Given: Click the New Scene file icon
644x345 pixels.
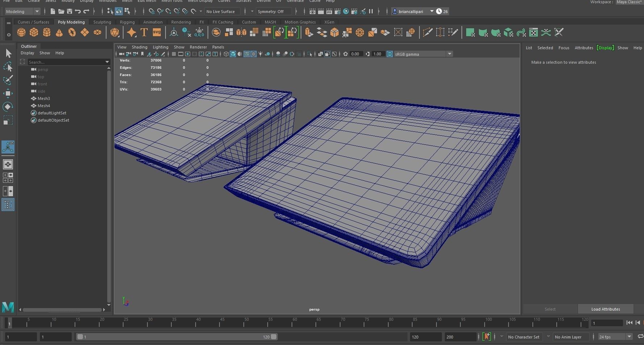Looking at the screenshot, I should [x=53, y=12].
